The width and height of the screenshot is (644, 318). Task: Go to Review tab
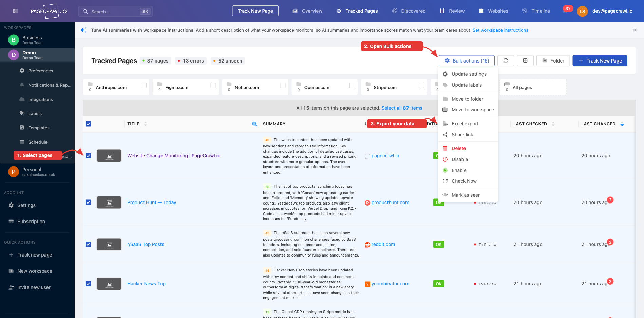click(452, 11)
